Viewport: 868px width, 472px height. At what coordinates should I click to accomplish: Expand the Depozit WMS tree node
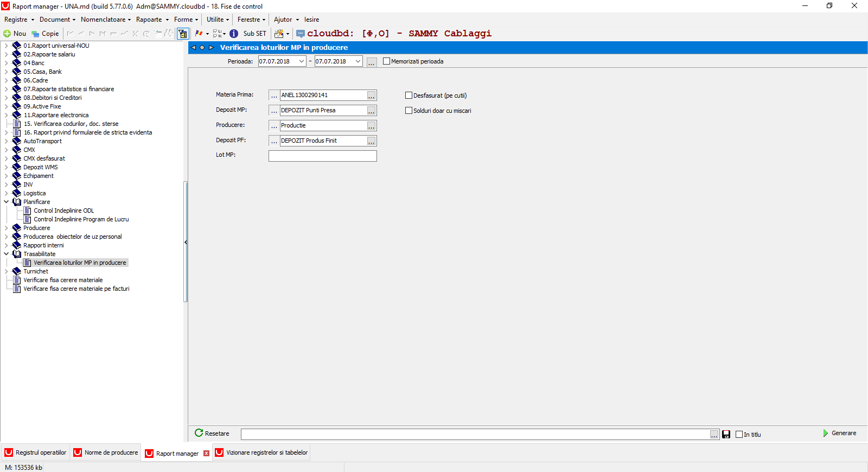tap(7, 167)
